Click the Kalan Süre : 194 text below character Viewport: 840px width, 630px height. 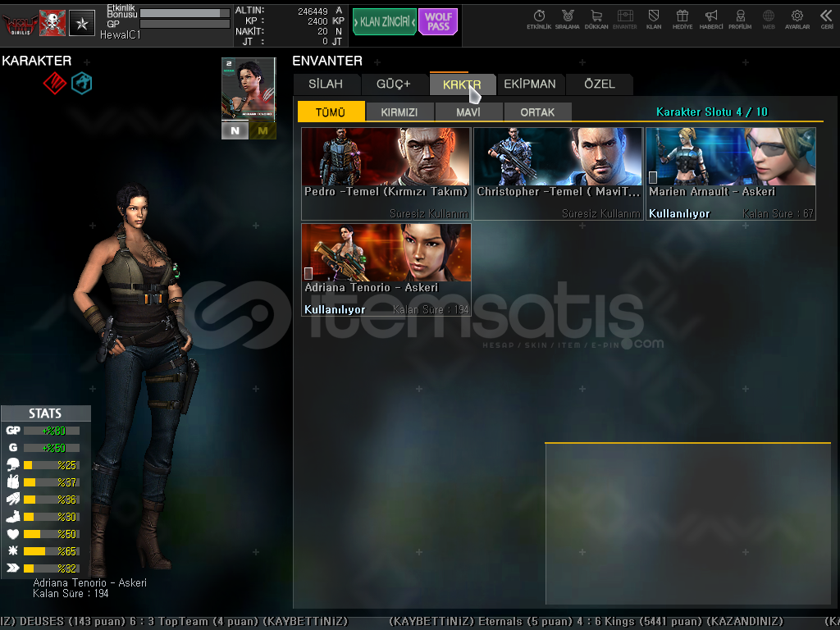[x=71, y=594]
